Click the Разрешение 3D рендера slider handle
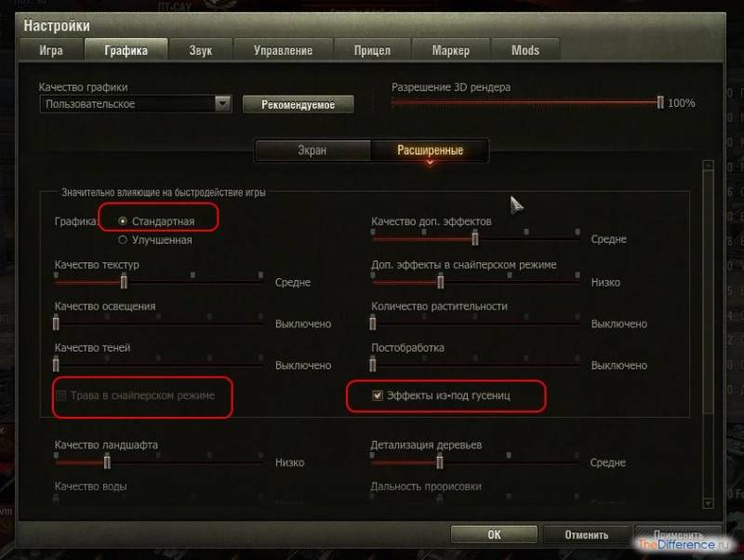Screen dimensions: 744x560 660,102
